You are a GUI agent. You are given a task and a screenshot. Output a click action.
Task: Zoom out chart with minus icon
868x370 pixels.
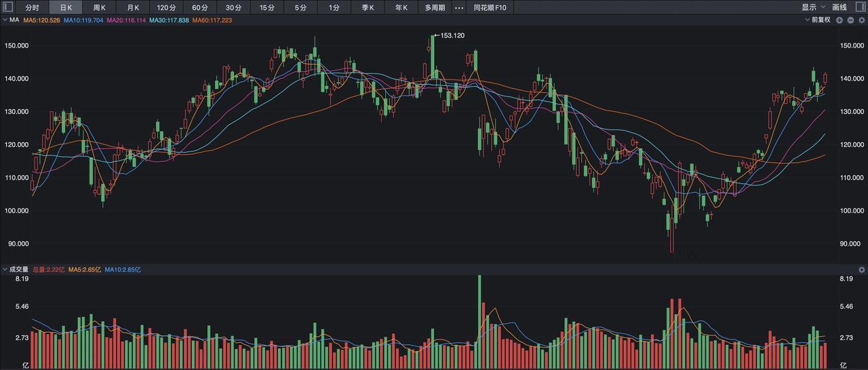tap(850, 20)
